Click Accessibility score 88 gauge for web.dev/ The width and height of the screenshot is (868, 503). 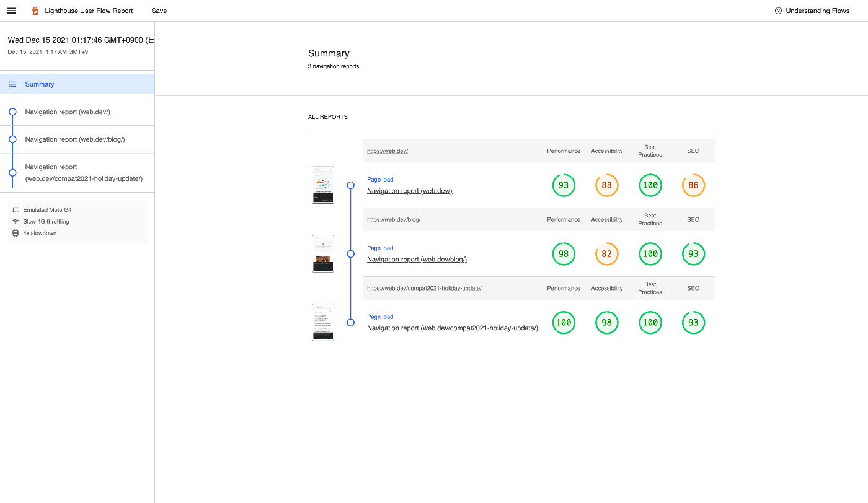(x=607, y=185)
